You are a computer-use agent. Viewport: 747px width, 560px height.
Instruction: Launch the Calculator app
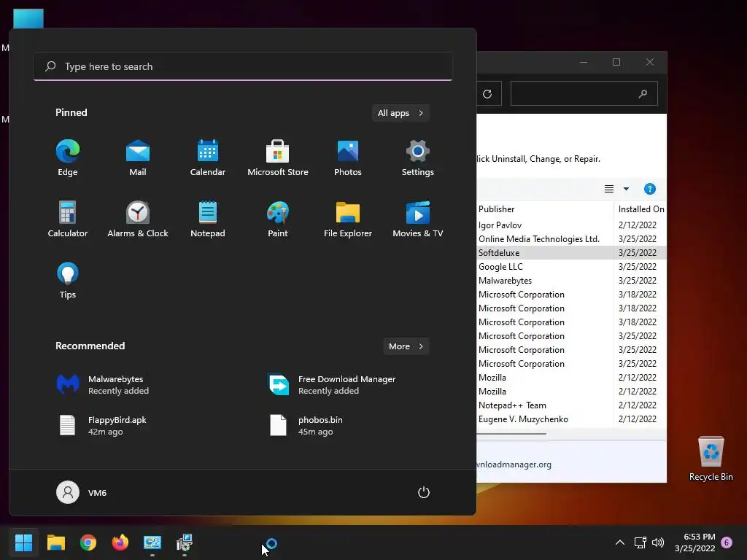pyautogui.click(x=68, y=219)
